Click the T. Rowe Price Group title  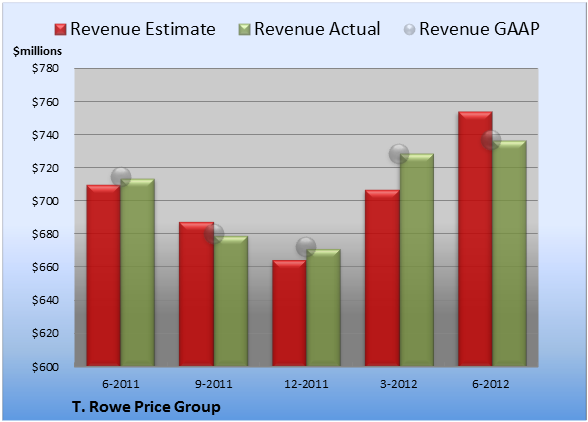click(x=146, y=407)
